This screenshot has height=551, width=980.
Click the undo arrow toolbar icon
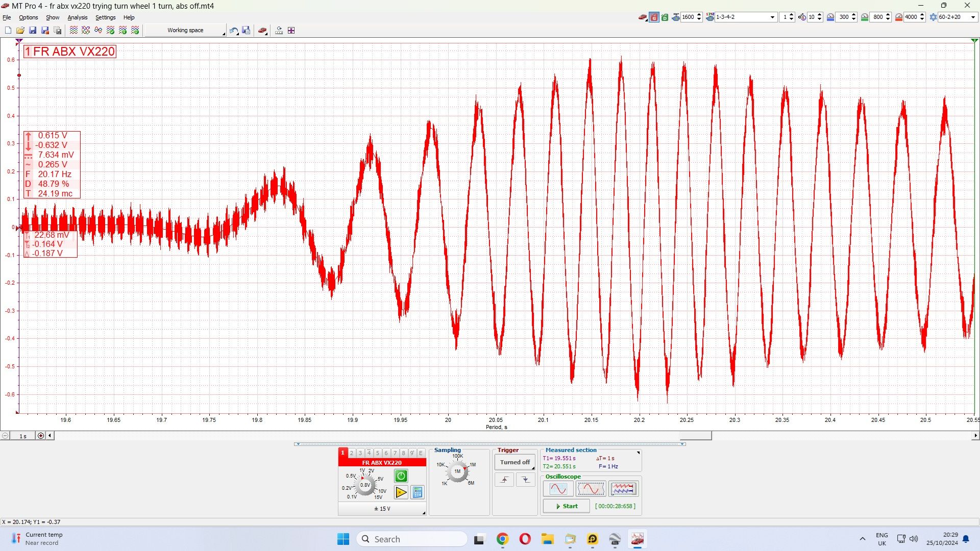click(x=233, y=31)
